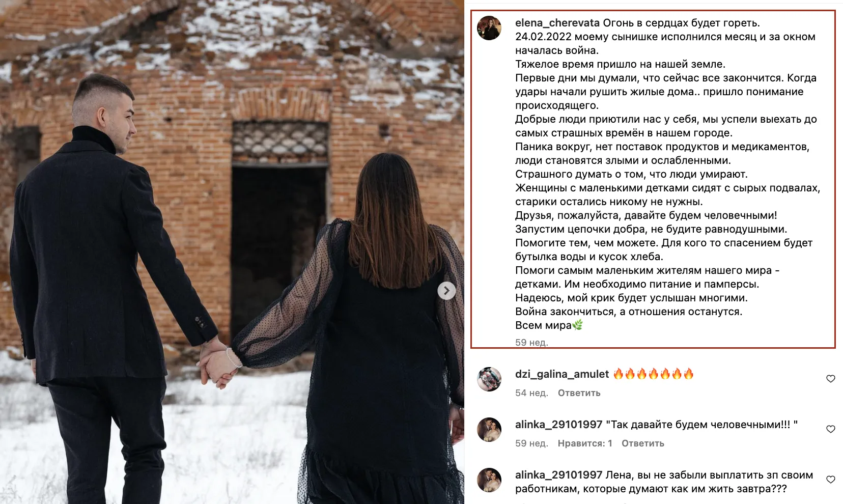The width and height of the screenshot is (843, 504).
Task: Open "59 нед." timestamp on alinka comment
Action: (531, 443)
